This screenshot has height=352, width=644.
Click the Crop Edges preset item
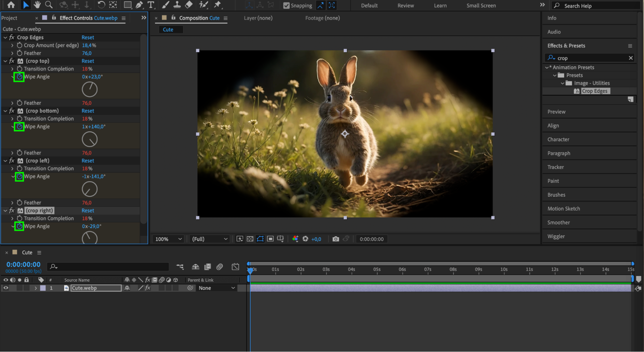pyautogui.click(x=594, y=91)
